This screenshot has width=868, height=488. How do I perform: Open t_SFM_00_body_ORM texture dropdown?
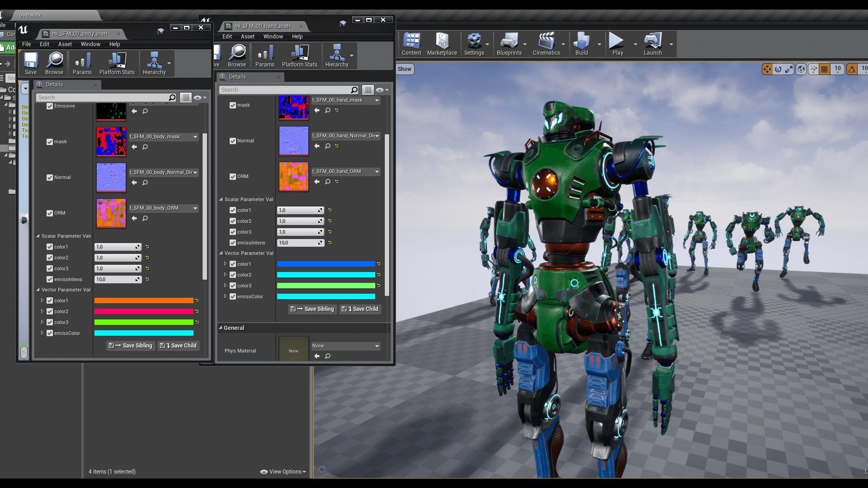[x=164, y=208]
